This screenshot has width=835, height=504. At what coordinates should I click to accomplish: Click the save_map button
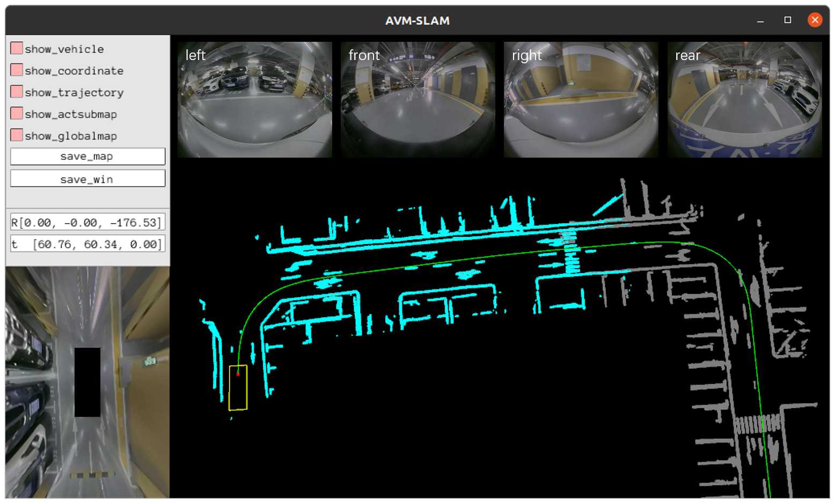87,157
